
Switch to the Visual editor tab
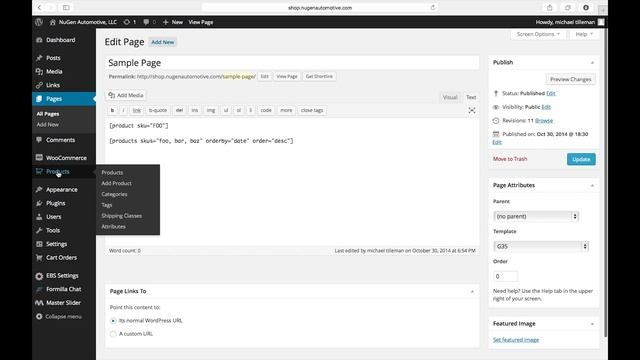[450, 97]
